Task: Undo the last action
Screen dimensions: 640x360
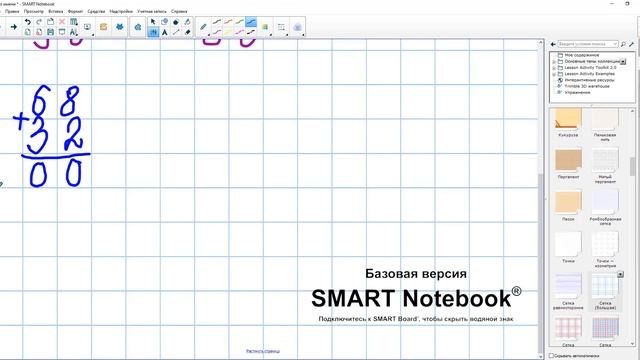Action: 27,22
